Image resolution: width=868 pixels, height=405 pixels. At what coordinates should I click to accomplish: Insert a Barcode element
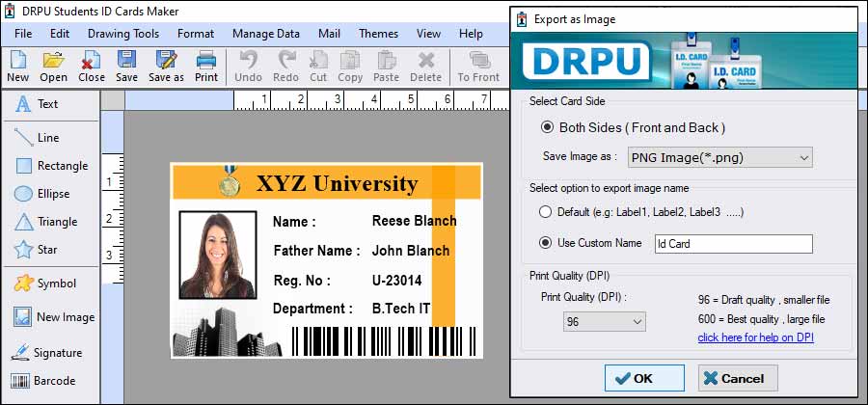(x=43, y=381)
